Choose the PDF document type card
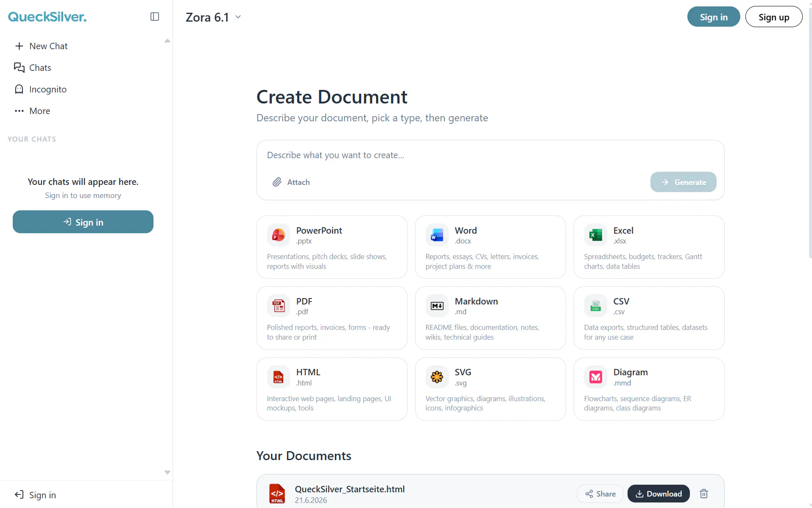Image resolution: width=812 pixels, height=508 pixels. [332, 318]
